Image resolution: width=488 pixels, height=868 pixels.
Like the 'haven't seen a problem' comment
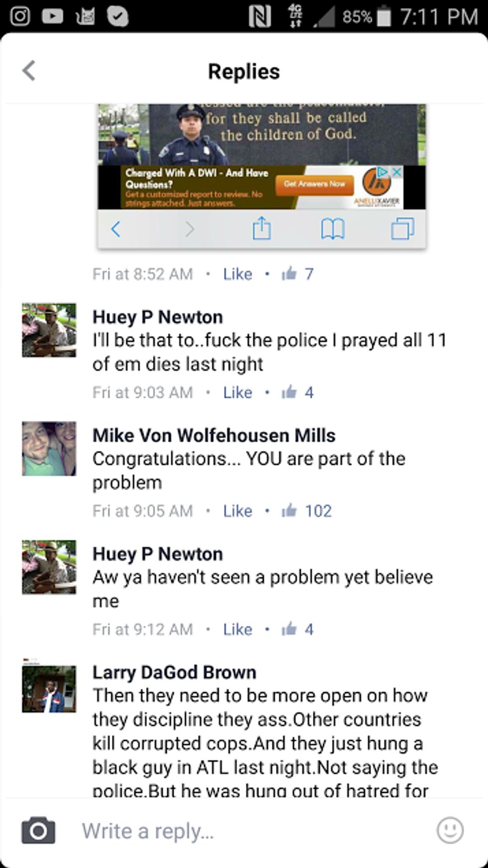tap(238, 629)
